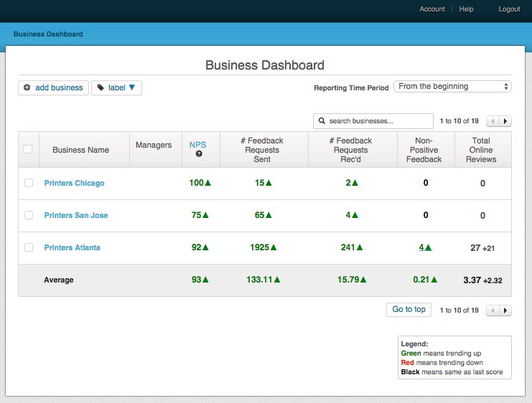Click Logout in the top bar
This screenshot has height=403, width=532.
coord(509,9)
